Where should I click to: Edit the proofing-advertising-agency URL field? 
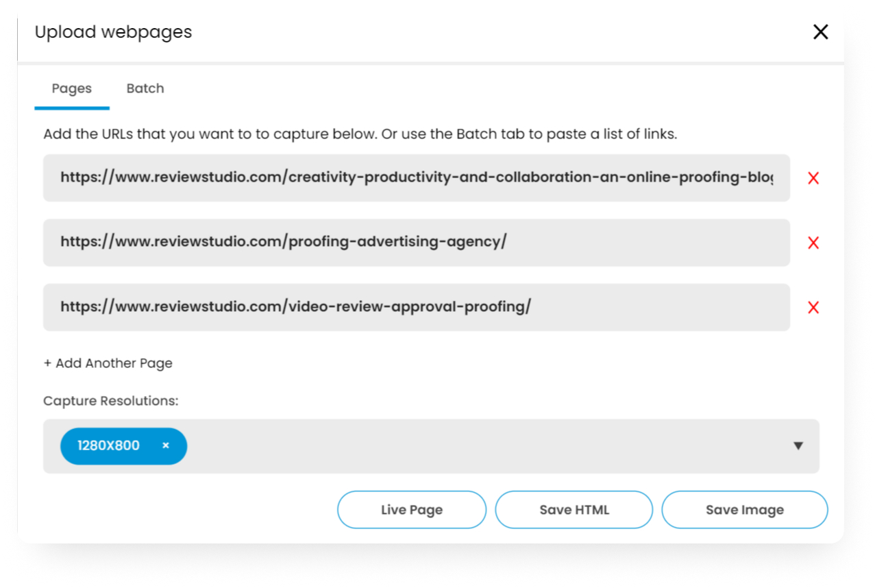click(417, 243)
